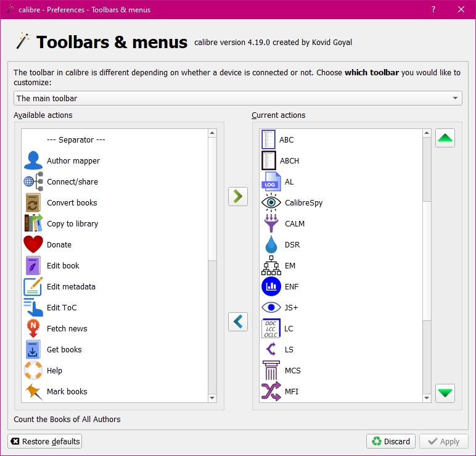Click the Apply button

[x=443, y=441]
